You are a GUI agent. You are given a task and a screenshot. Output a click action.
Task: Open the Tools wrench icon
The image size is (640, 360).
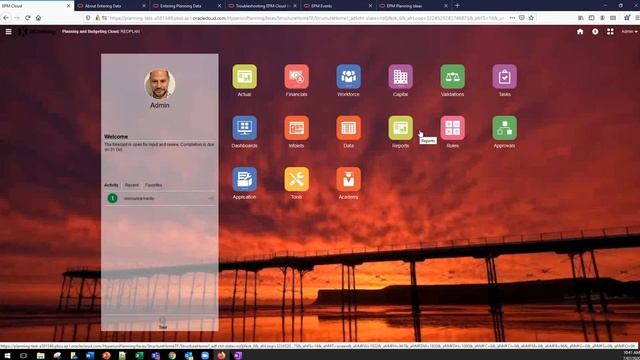coord(296,179)
